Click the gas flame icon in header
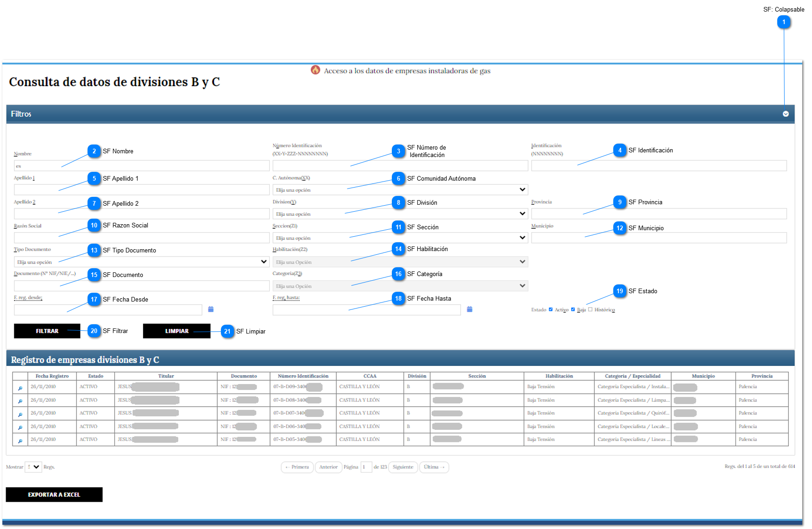The height and width of the screenshot is (529, 812). click(315, 70)
